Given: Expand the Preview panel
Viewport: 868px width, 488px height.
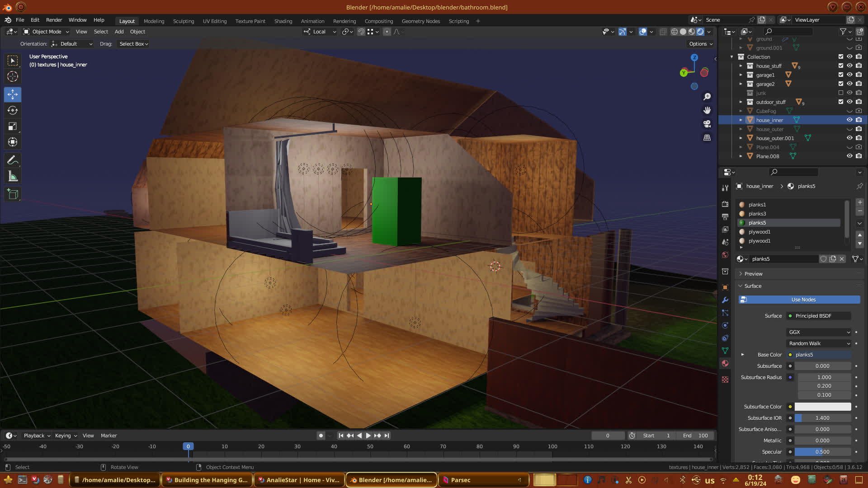Looking at the screenshot, I should tap(753, 274).
